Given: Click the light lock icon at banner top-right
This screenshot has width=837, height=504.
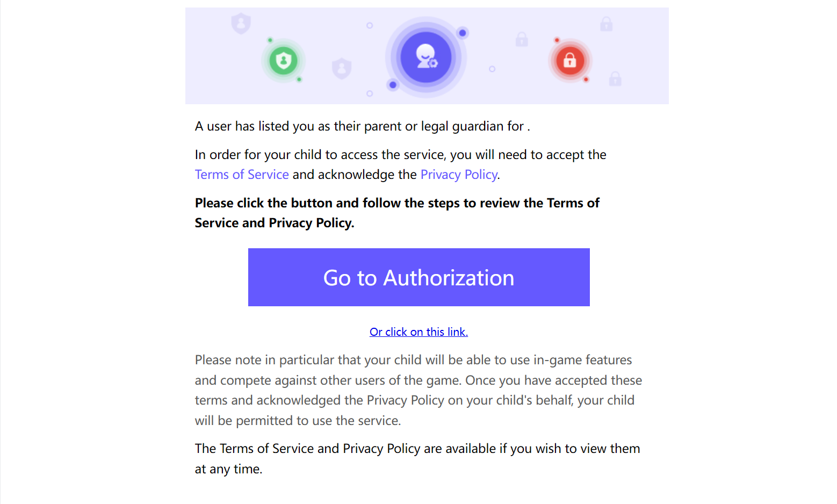Looking at the screenshot, I should pyautogui.click(x=606, y=24).
